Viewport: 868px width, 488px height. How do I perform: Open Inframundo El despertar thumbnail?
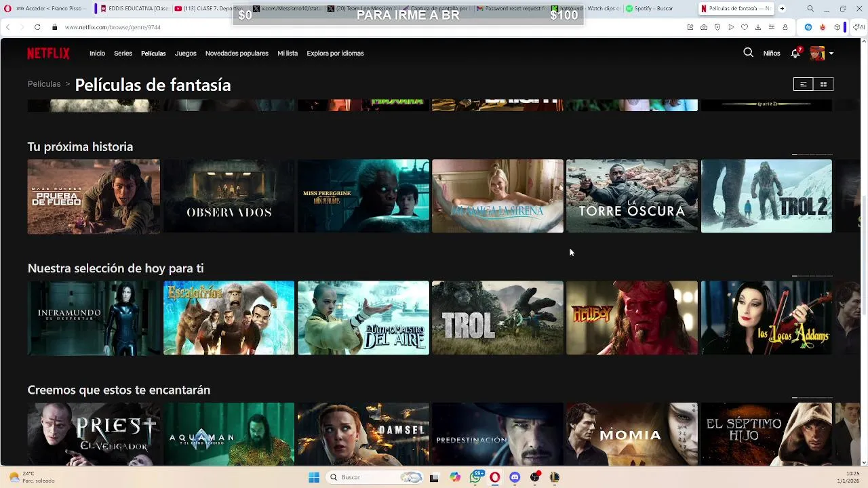click(x=94, y=318)
